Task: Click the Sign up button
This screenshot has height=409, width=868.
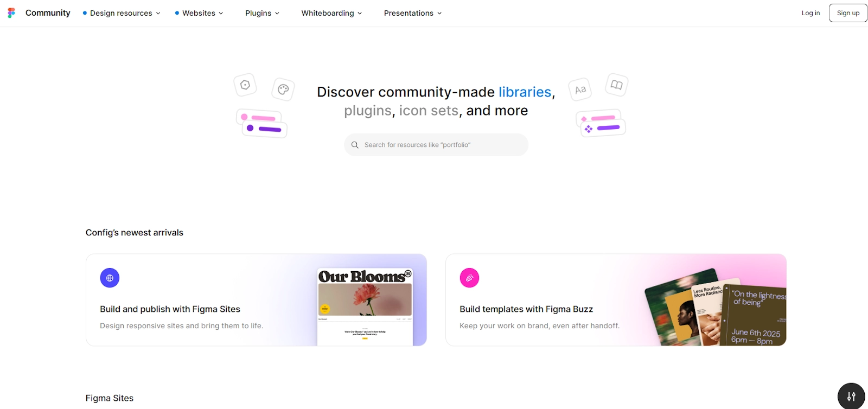Action: [x=848, y=13]
